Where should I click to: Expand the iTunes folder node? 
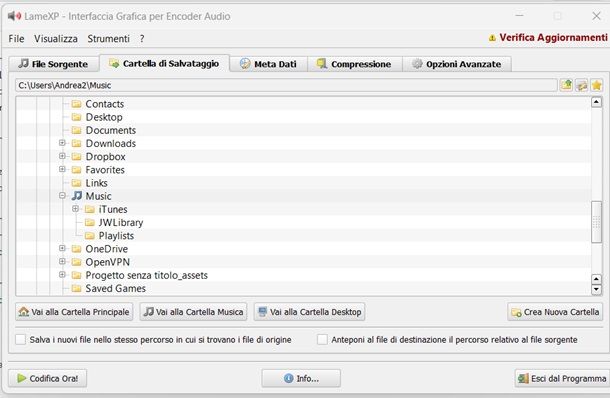(75, 209)
